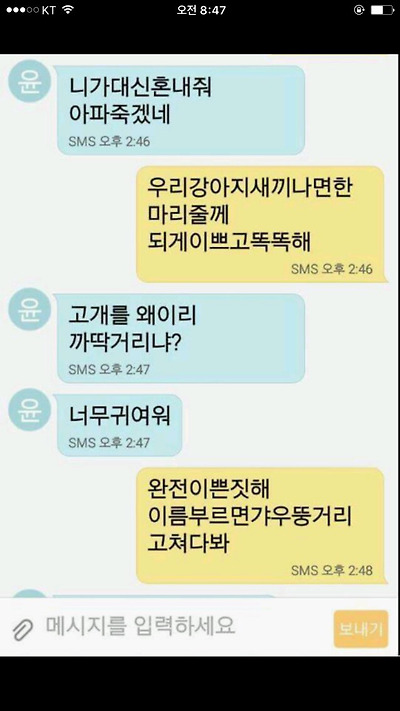Tap partially visible 윤 avatar at bottom
400x711 pixels.
29,593
